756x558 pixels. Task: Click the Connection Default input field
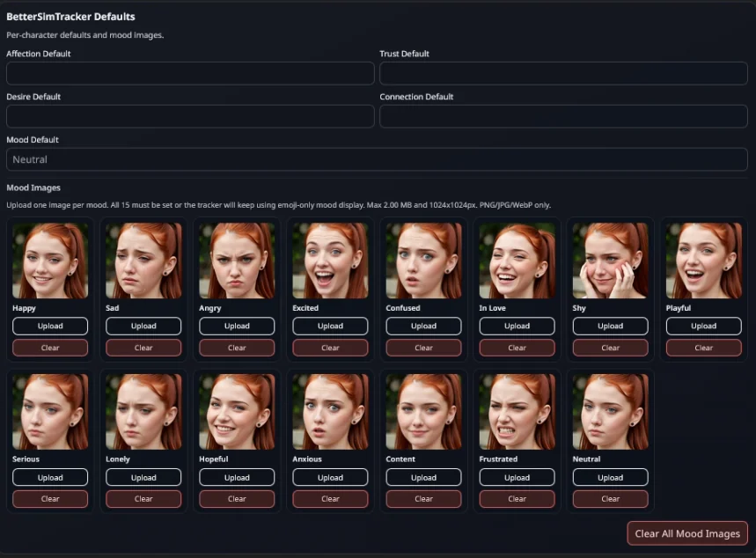[x=563, y=117]
